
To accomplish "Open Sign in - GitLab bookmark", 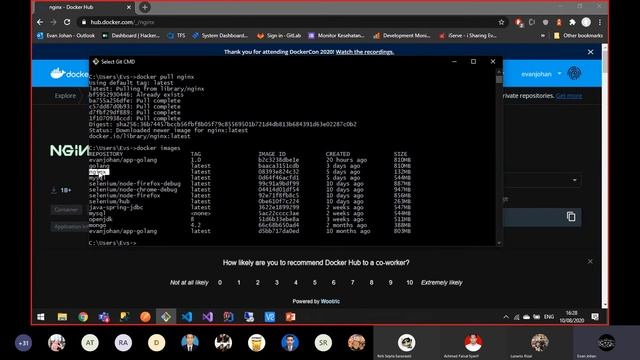I will pos(279,36).
